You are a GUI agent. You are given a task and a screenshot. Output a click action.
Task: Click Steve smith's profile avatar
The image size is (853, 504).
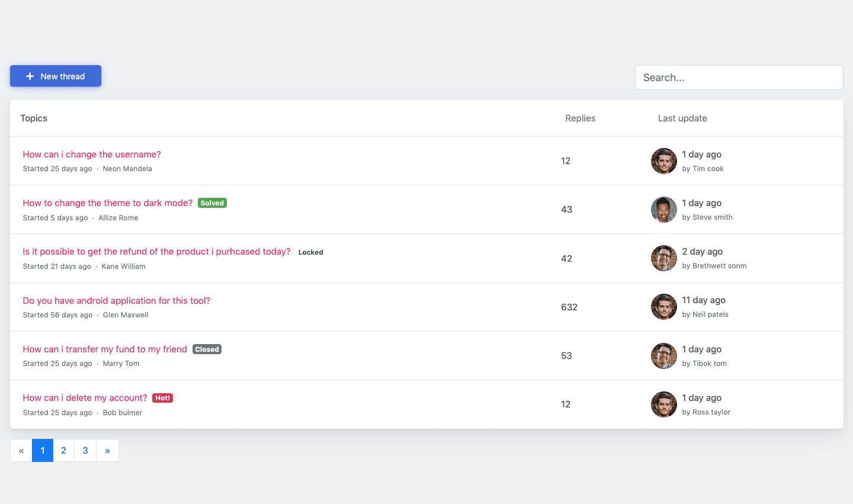[663, 209]
